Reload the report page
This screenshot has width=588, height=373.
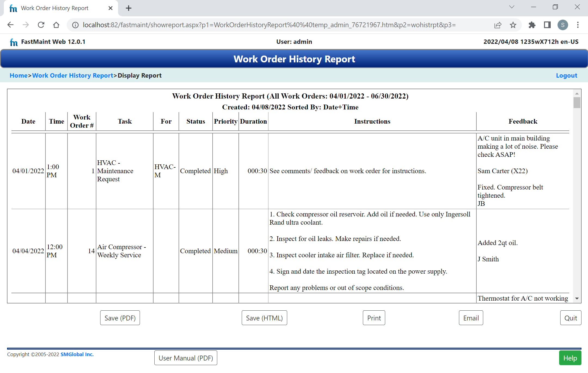coord(41,25)
